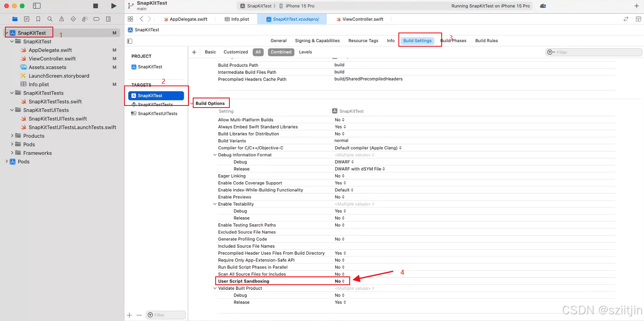Select the SnapKitTest project under PROJECT
This screenshot has width=644, height=321.
tap(147, 67)
